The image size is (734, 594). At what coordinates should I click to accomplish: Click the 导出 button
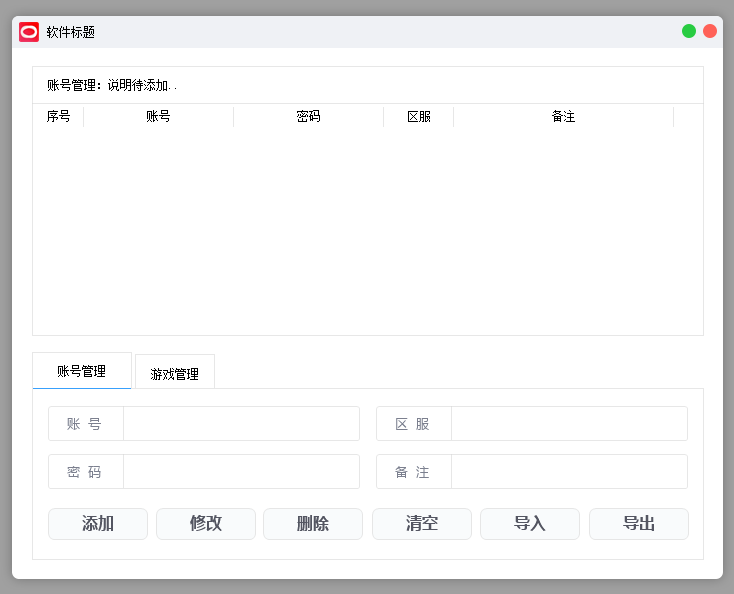pos(639,524)
